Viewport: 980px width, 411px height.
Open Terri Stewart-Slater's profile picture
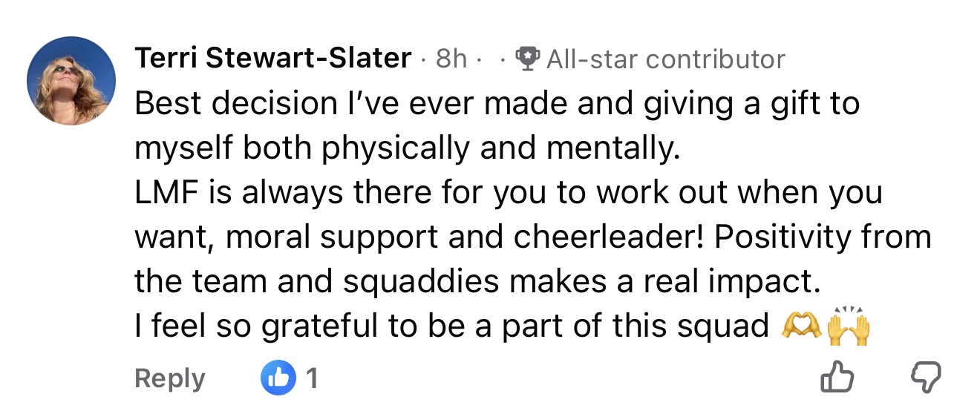71,81
